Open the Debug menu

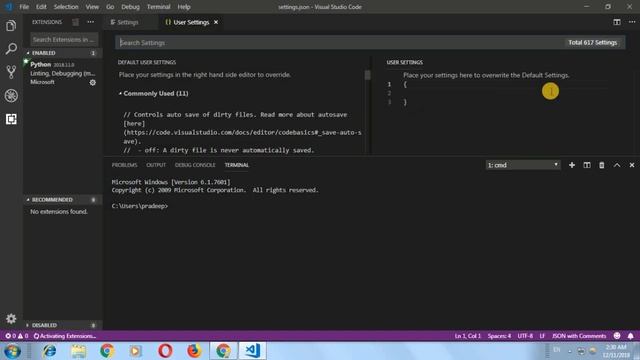tap(131, 7)
